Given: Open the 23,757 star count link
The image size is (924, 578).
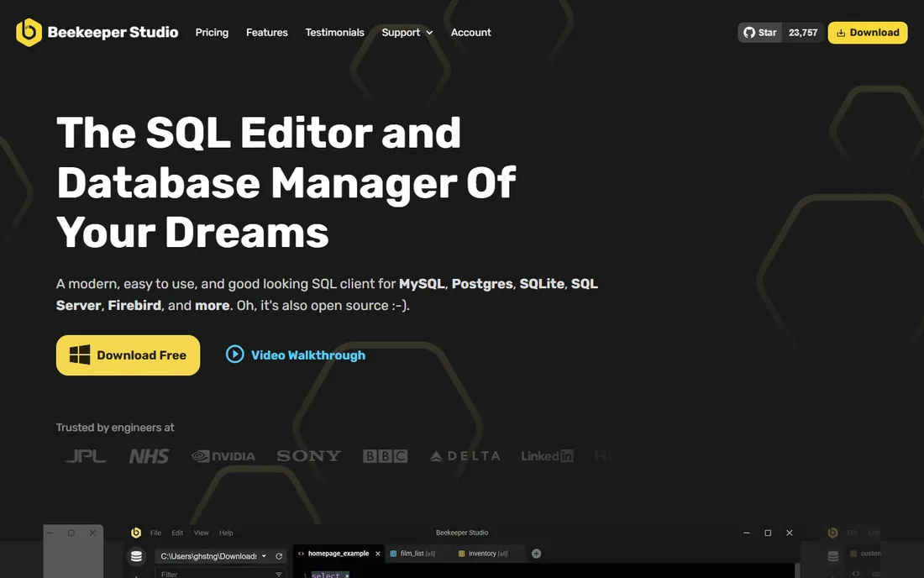Looking at the screenshot, I should point(802,33).
